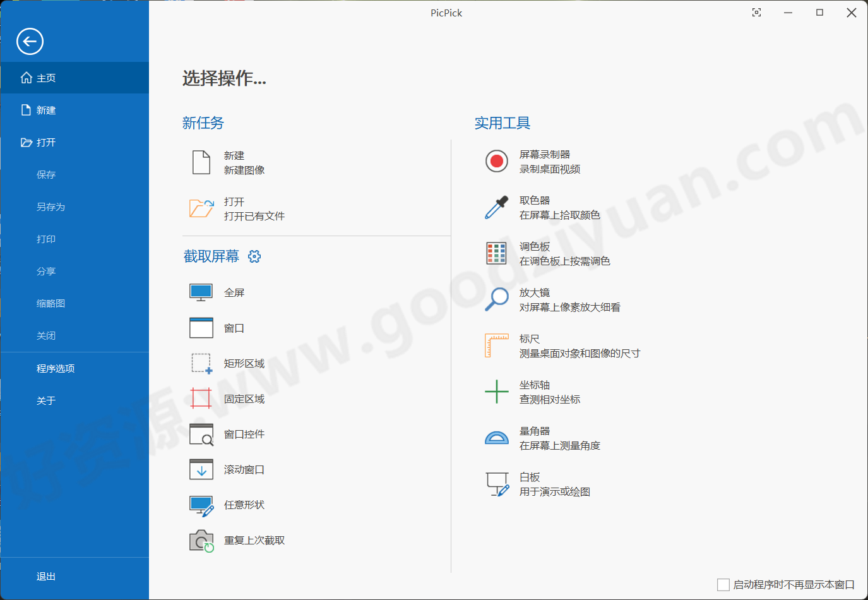Open the 调色板 color palette tool
The height and width of the screenshot is (600, 868).
[x=497, y=253]
